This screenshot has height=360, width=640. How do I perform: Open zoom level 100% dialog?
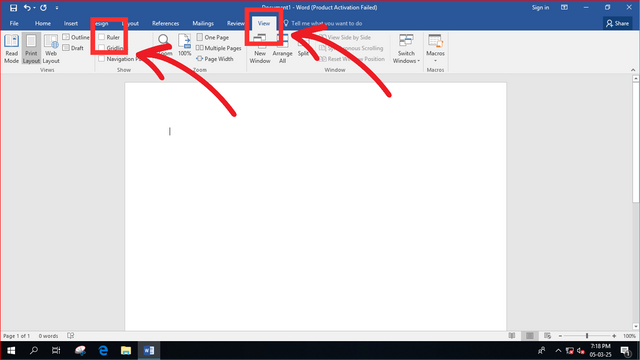629,336
